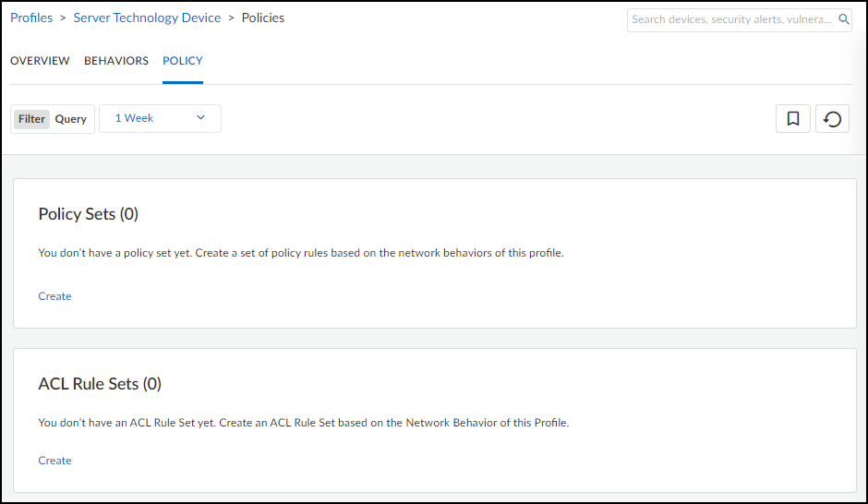The height and width of the screenshot is (504, 868).
Task: Click the refresh icon button
Action: pos(832,119)
